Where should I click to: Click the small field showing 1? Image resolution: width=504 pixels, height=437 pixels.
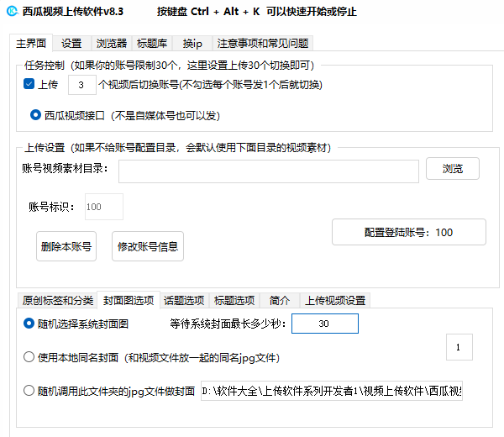459,347
